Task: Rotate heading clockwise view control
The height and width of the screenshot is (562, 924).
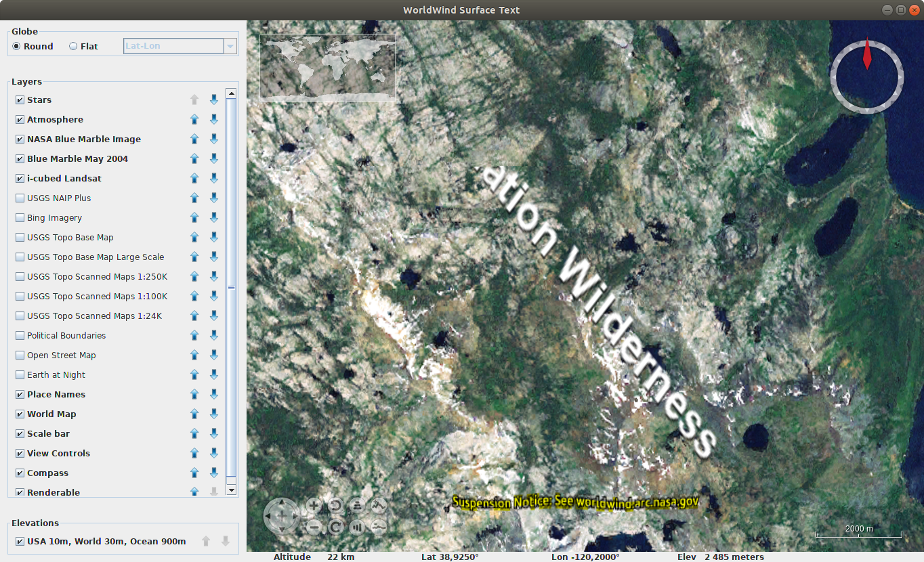Action: click(335, 527)
